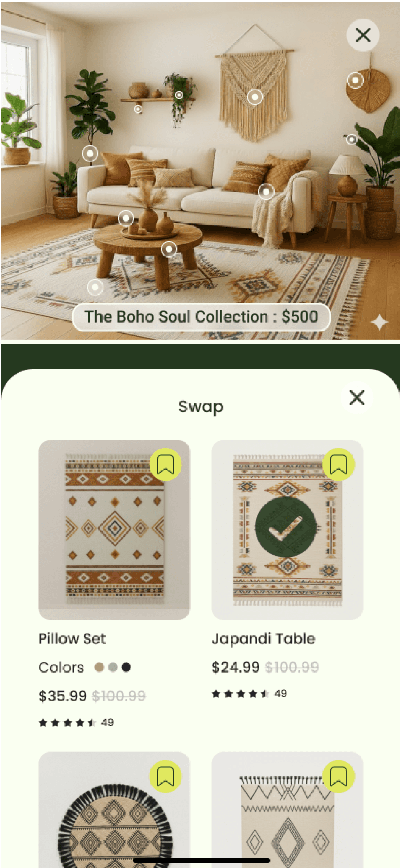400x868 pixels.
Task: Tap the hotspot on the woven leaf decor
Action: pyautogui.click(x=356, y=80)
